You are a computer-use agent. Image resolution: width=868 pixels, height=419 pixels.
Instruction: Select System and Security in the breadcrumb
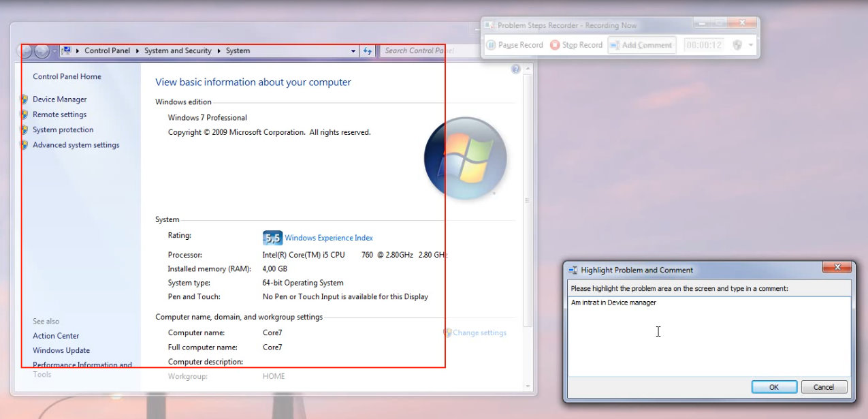178,50
